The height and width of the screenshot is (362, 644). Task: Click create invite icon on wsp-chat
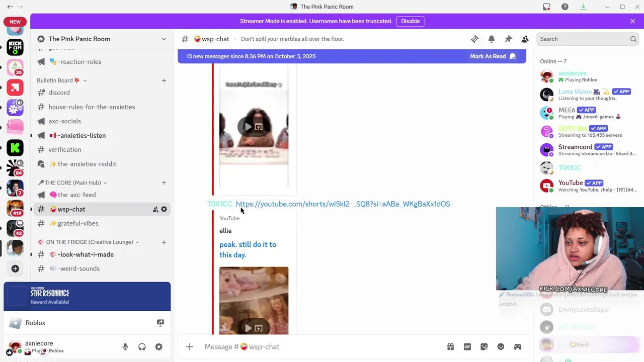[x=155, y=209]
